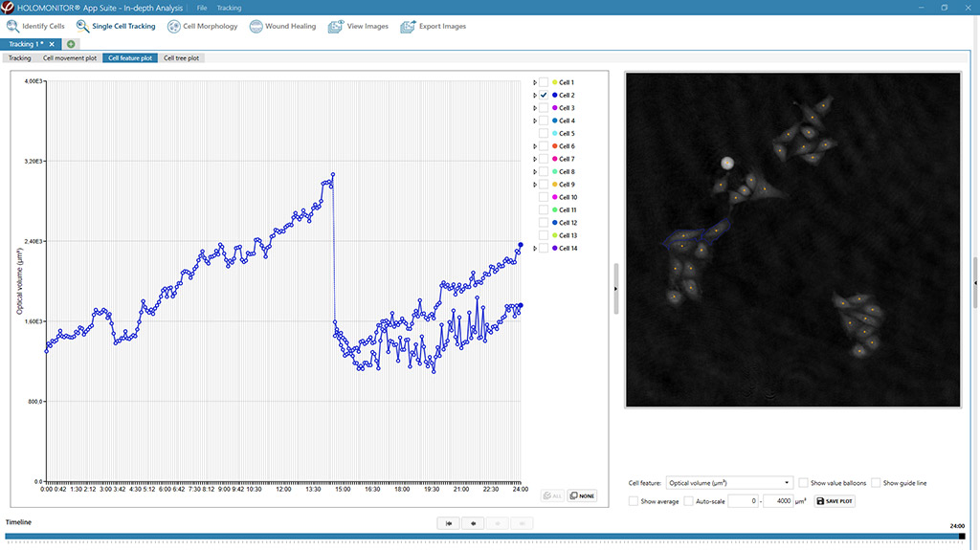Expand the Cell 4 tree node
Viewport: 980px width, 550px height.
tap(535, 121)
